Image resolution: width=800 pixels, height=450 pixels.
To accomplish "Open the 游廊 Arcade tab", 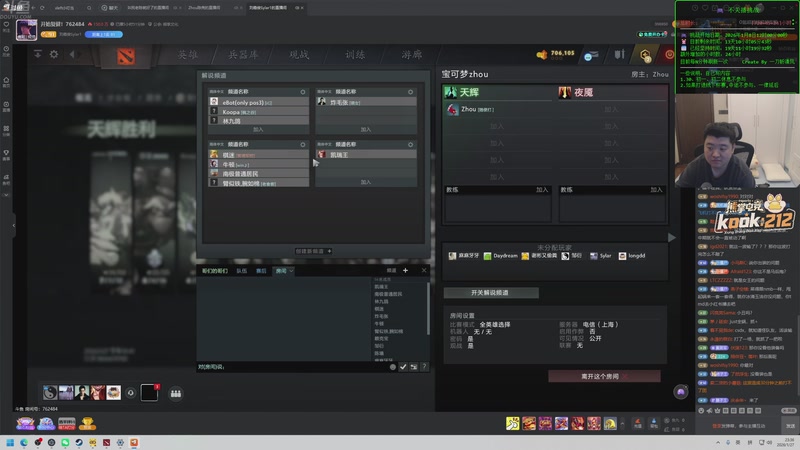I will coord(411,55).
